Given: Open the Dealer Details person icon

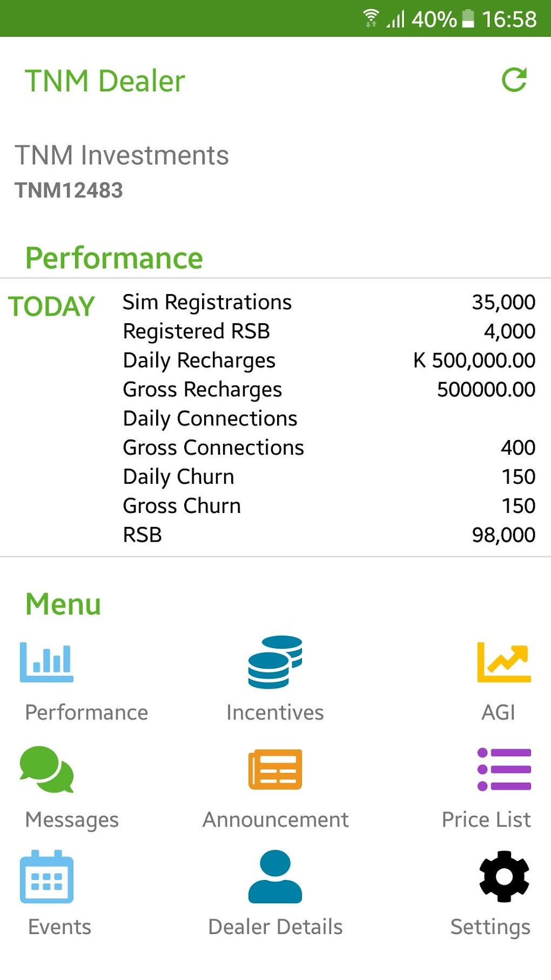Looking at the screenshot, I should 275,876.
